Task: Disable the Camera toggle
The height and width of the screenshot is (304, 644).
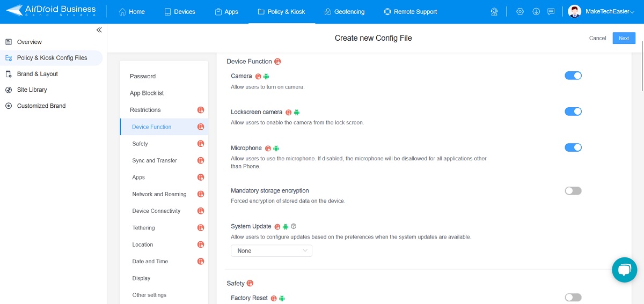Action: tap(573, 76)
